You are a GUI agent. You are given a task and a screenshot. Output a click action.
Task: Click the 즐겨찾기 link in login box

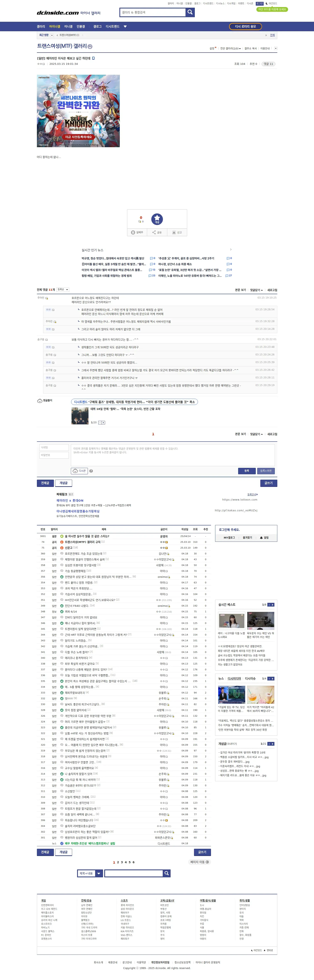pos(247,538)
